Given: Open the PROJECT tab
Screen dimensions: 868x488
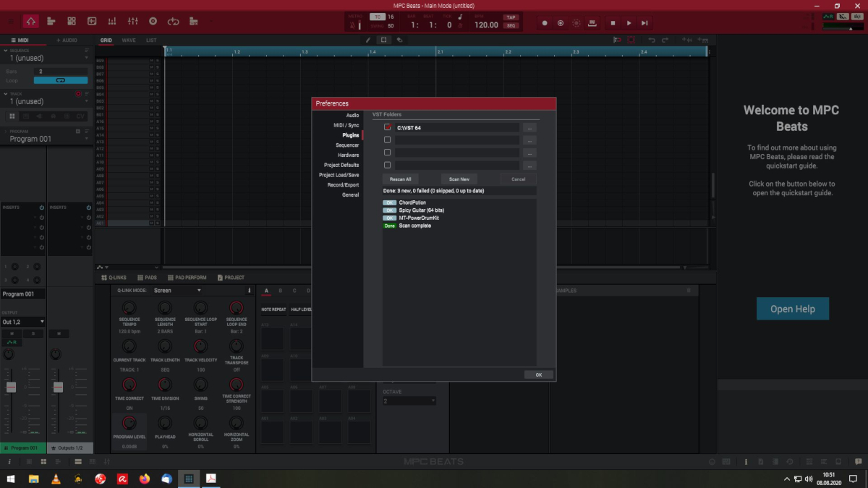Looking at the screenshot, I should 231,278.
